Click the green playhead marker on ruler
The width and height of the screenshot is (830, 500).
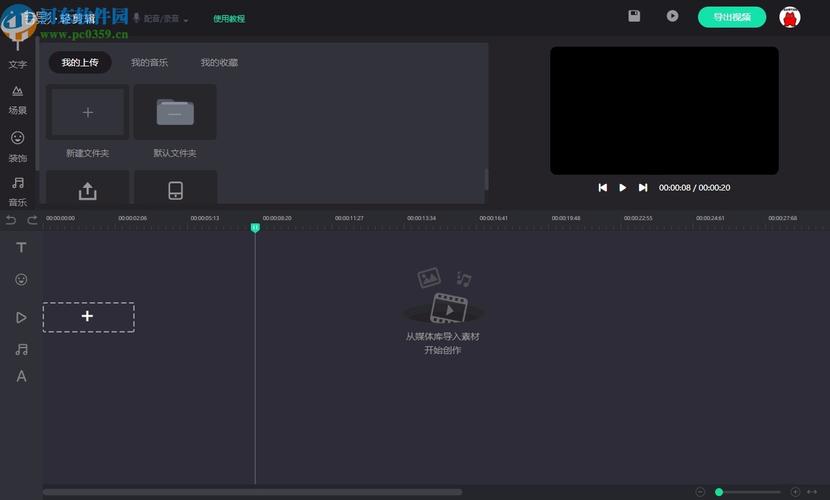tap(255, 227)
